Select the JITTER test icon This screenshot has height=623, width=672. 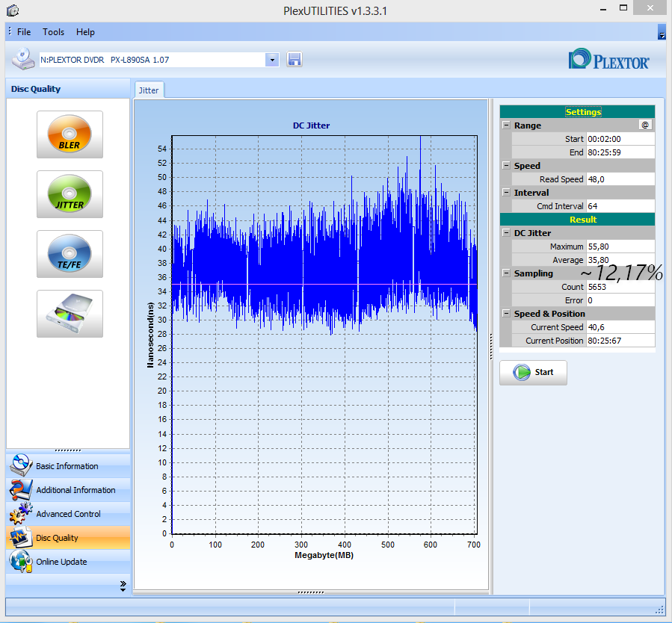(x=70, y=194)
